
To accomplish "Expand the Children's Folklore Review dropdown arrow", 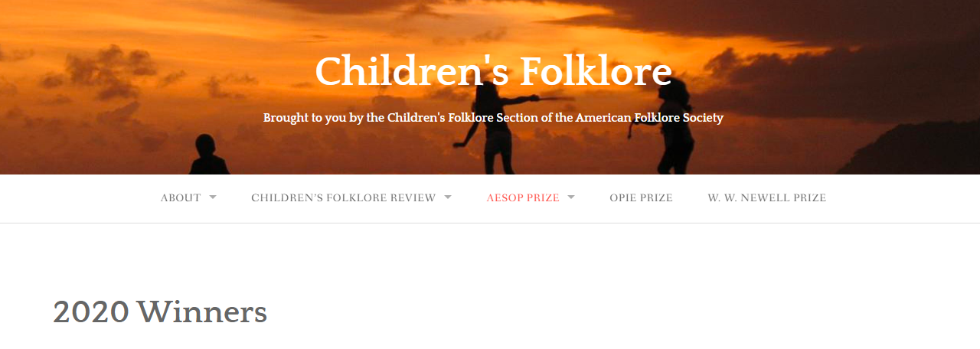I will [x=448, y=197].
